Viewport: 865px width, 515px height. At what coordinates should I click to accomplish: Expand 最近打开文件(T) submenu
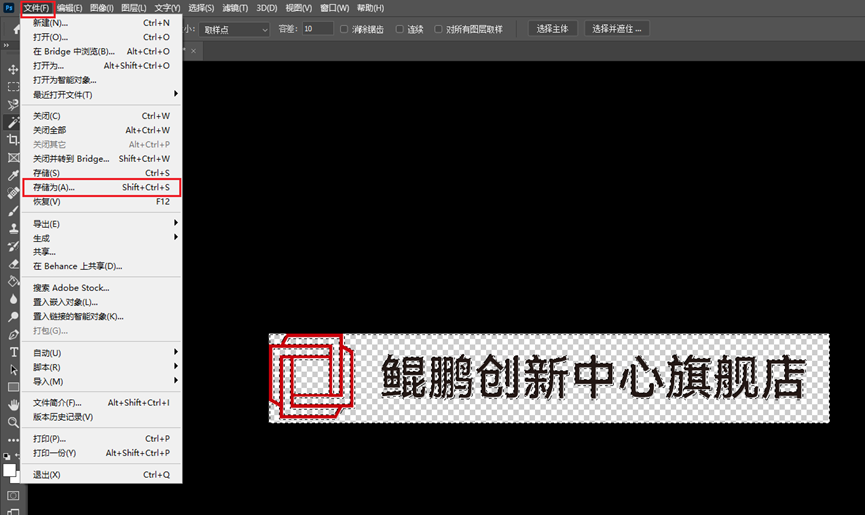[x=101, y=94]
